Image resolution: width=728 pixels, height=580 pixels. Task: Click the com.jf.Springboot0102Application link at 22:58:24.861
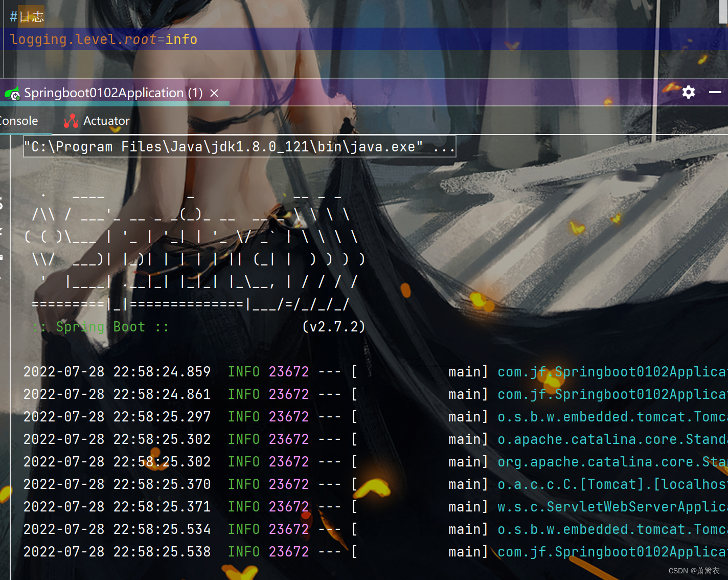click(612, 394)
